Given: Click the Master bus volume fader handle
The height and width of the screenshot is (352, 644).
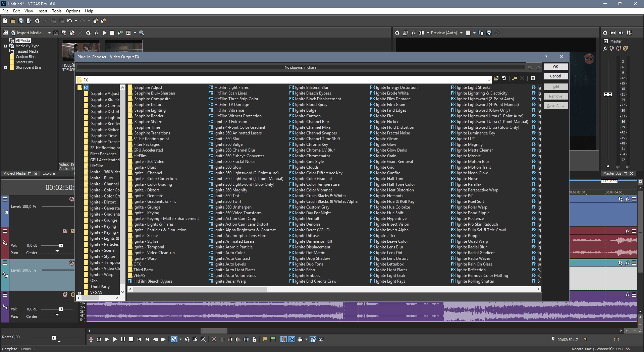Looking at the screenshot, I should click(608, 95).
